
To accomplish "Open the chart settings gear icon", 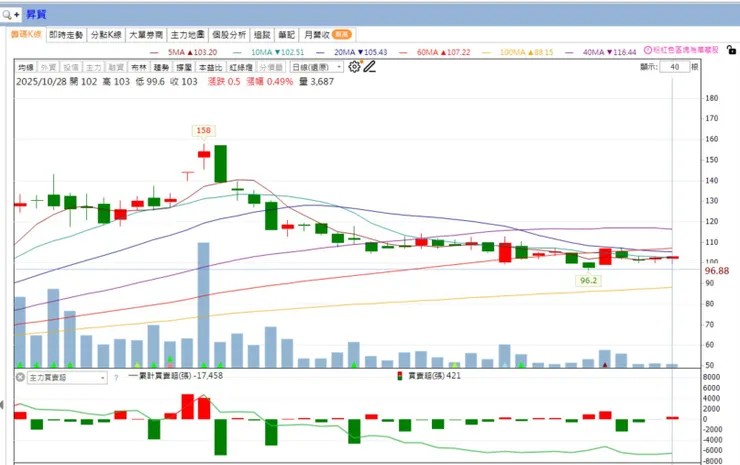I will click(354, 67).
